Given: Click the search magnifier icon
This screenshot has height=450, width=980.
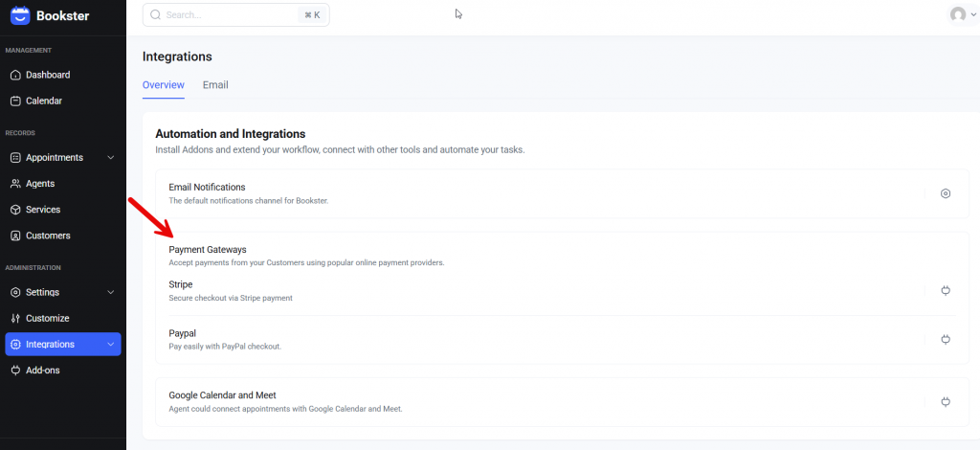Looking at the screenshot, I should (x=156, y=14).
